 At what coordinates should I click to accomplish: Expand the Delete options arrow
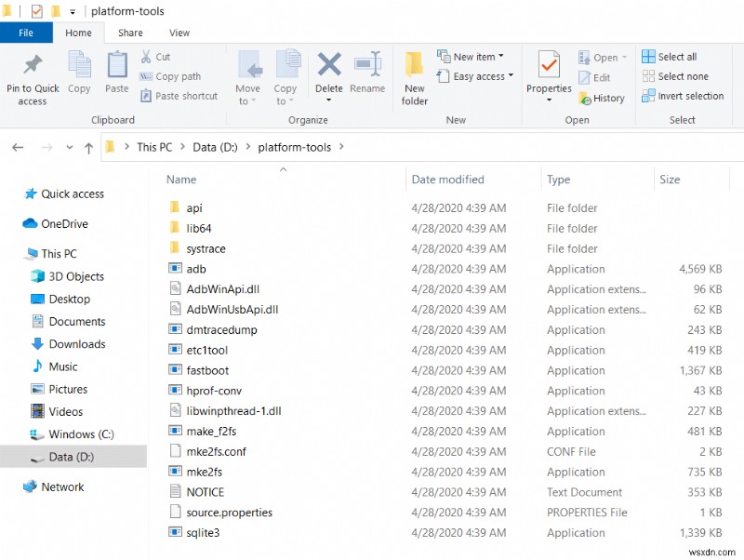(329, 100)
